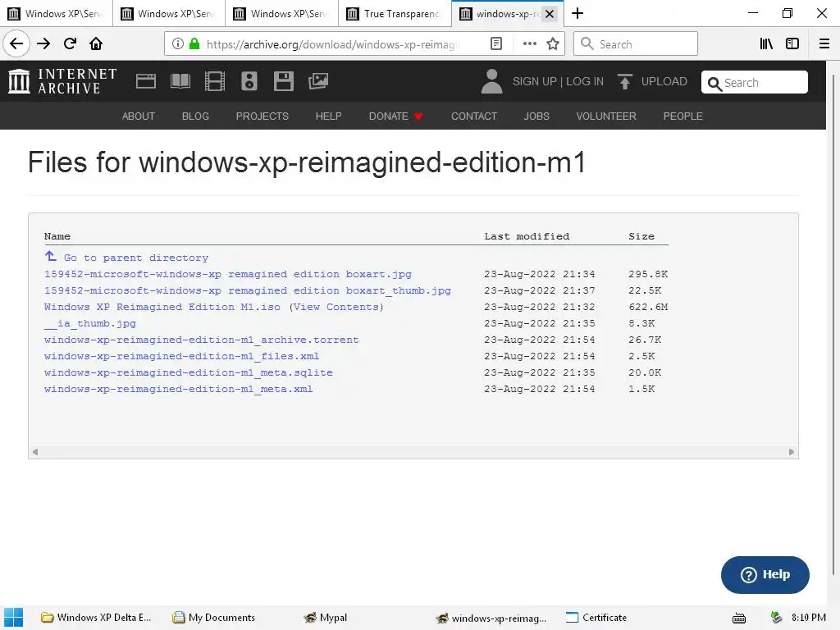Click the horizontal scrollbar left arrow
Screen dimensions: 840x630
pos(34,452)
